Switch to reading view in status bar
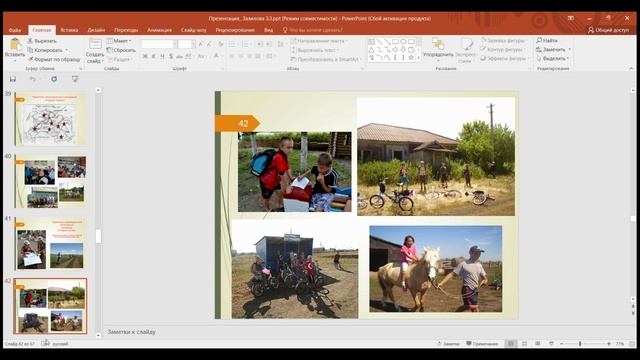 (538, 344)
